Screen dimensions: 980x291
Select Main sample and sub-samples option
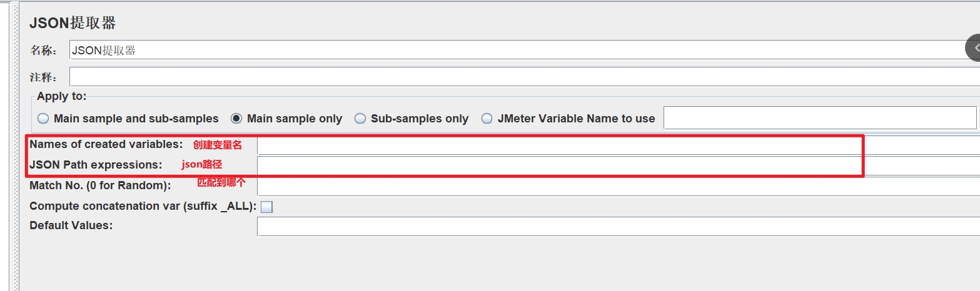click(x=43, y=119)
